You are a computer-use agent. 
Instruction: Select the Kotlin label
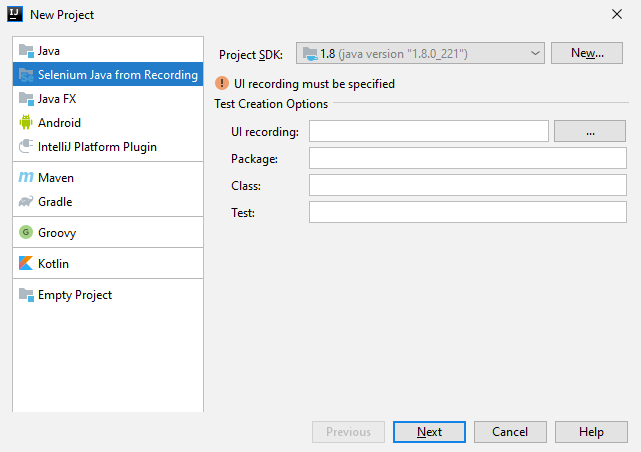tap(53, 264)
